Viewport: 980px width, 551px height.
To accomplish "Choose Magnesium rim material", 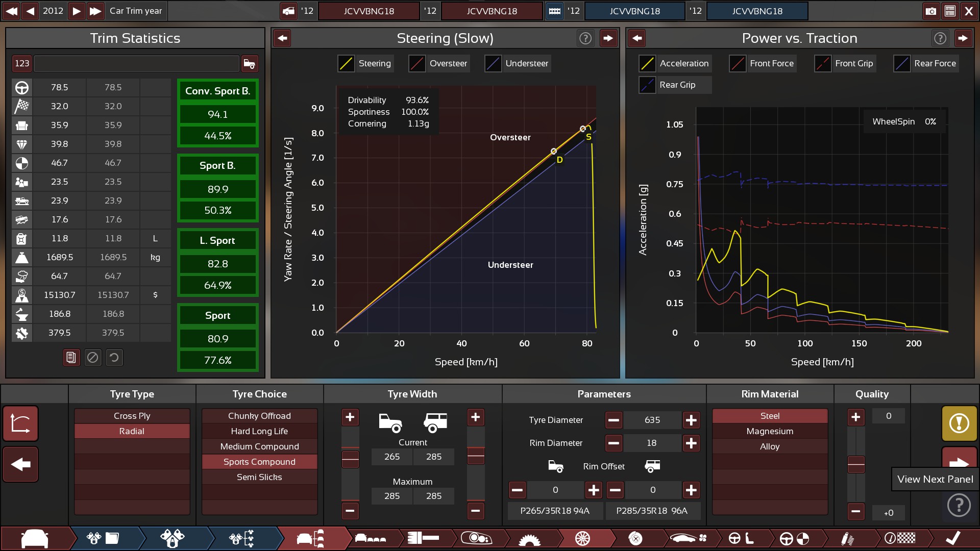I will coord(770,431).
